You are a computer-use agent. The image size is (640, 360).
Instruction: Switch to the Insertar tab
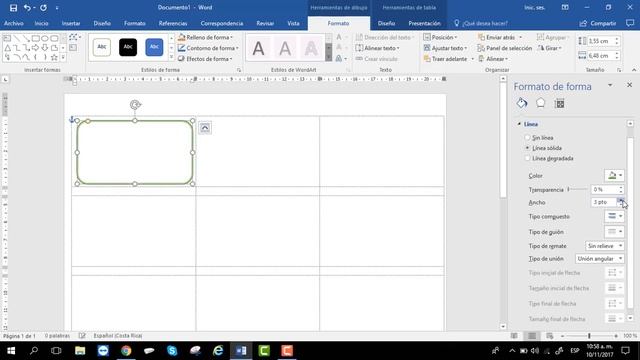(x=71, y=23)
